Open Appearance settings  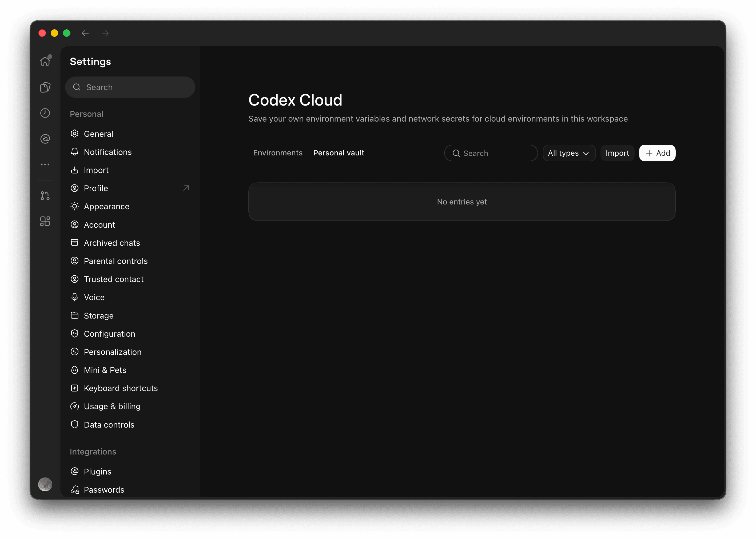(x=130, y=206)
